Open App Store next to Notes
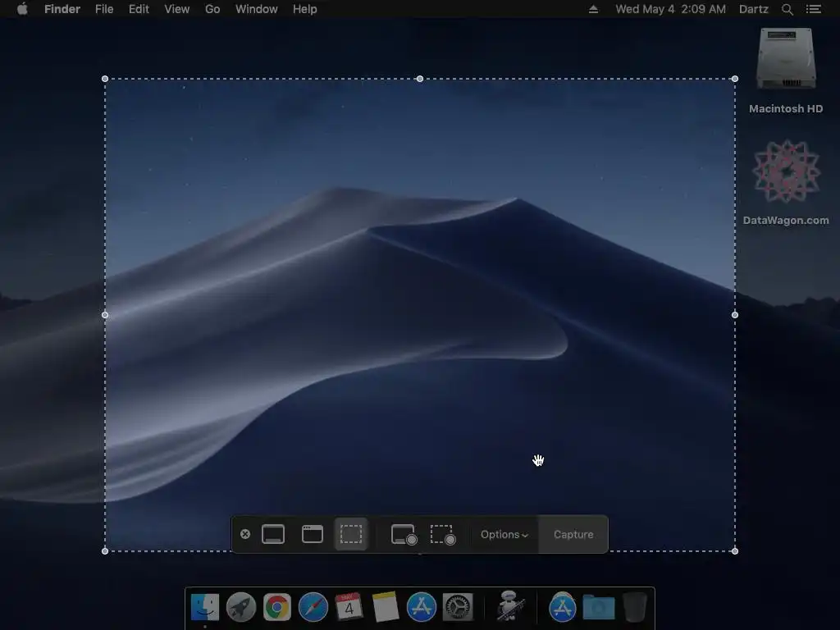 422,608
